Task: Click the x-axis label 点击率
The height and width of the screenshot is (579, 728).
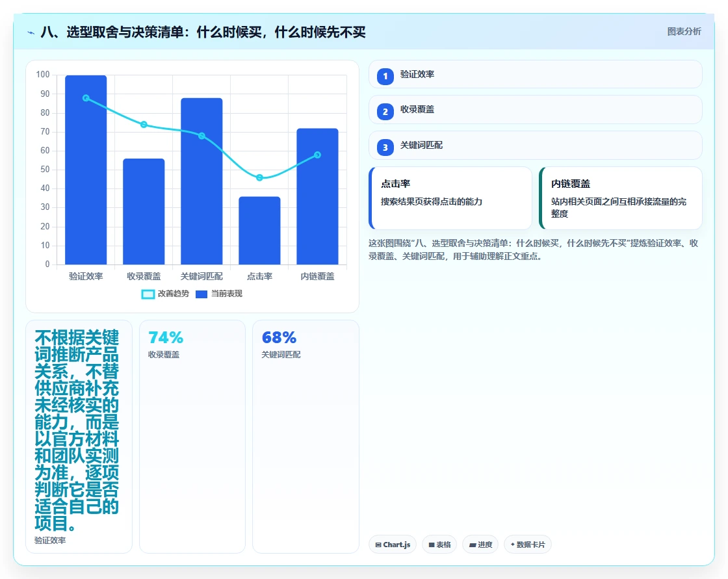Action: click(x=259, y=276)
